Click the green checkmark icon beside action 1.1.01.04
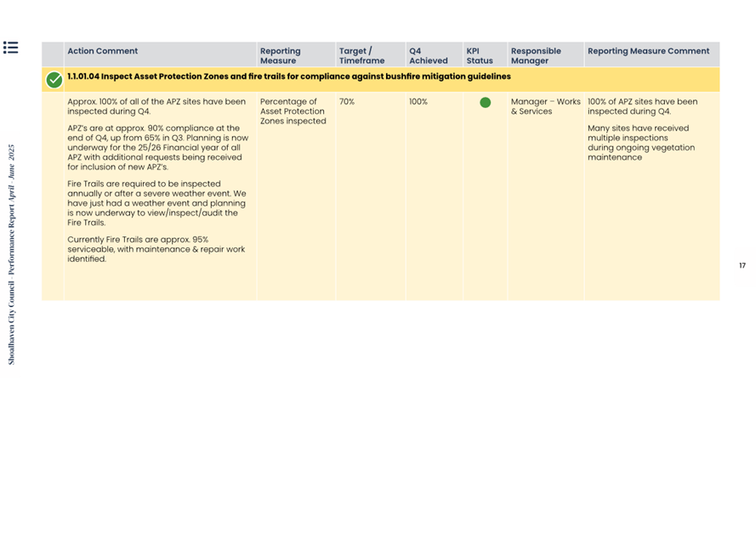756x534 pixels. [x=54, y=80]
